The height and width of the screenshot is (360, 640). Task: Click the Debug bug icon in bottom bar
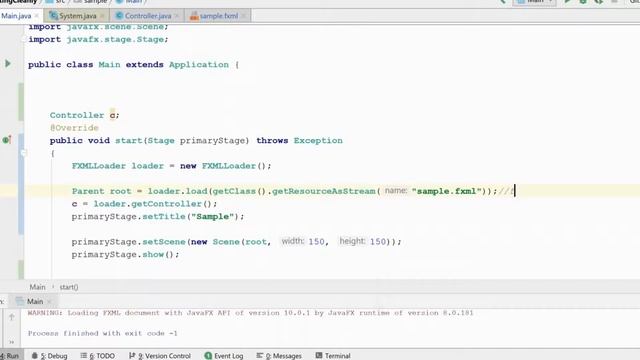click(x=35, y=356)
